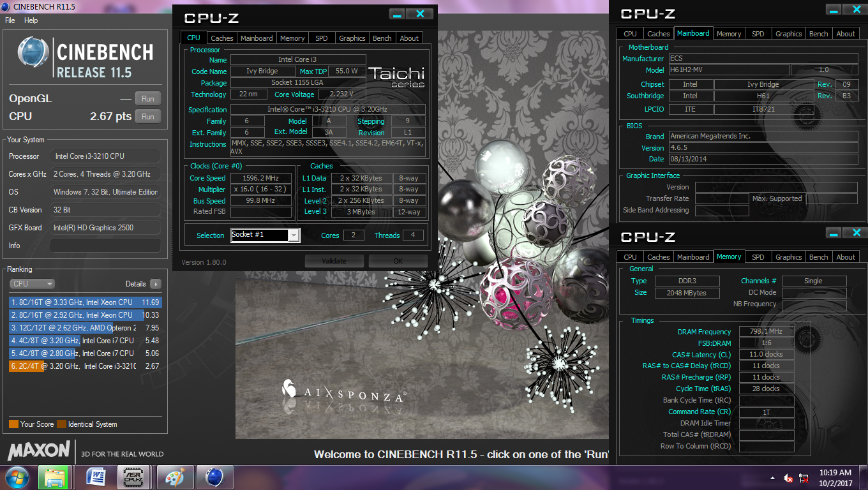Screen dimensions: 868x490
Task: Click the DRAM Frequency value 798.1 MHz
Action: click(767, 332)
